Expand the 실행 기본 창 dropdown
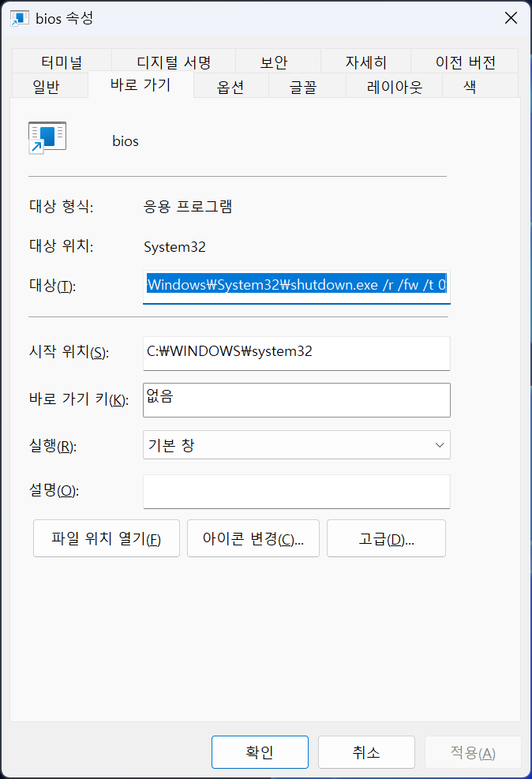This screenshot has width=532, height=779. (x=297, y=444)
